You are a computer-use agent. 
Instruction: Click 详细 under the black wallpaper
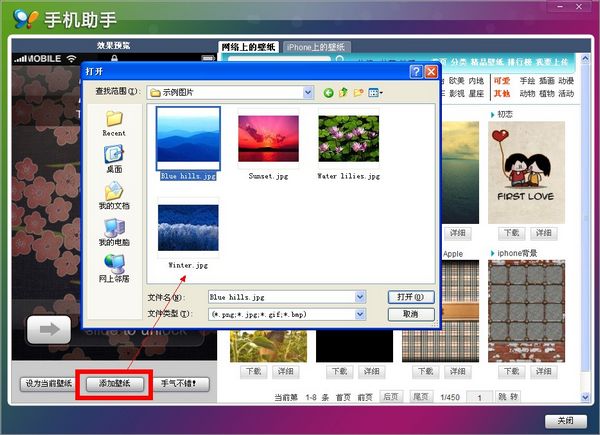coord(372,371)
